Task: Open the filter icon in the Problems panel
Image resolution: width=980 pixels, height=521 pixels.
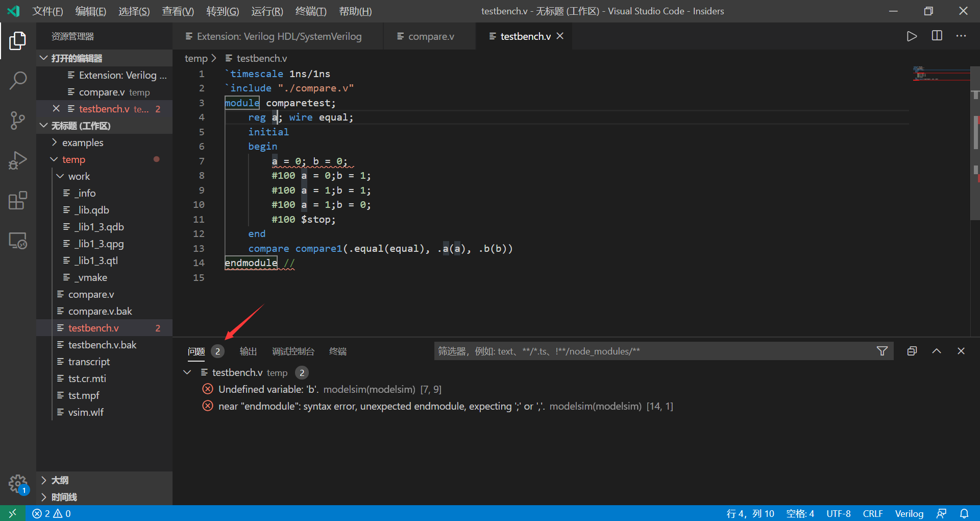Action: click(x=883, y=351)
